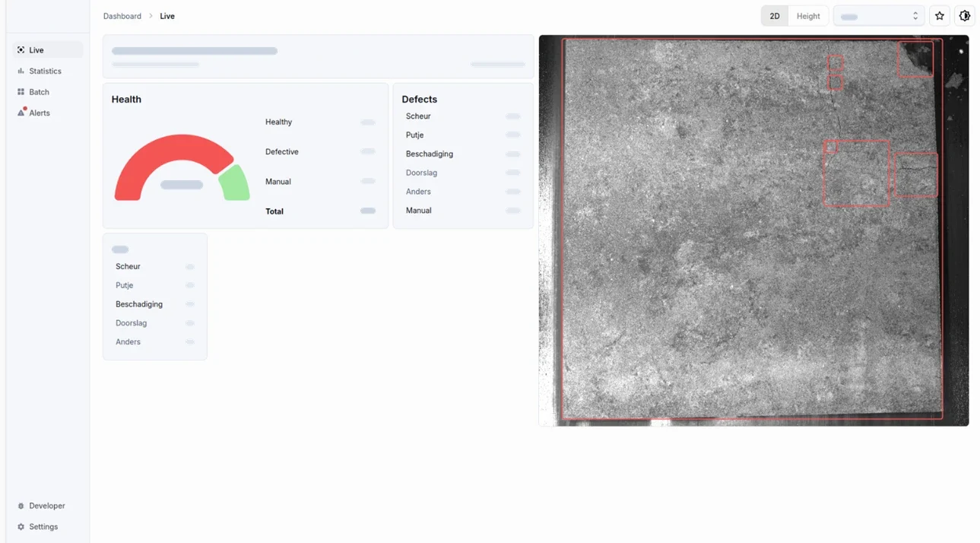Click Anders in the card below Health
Viewport: 980px width, 543px height.
[x=155, y=342]
